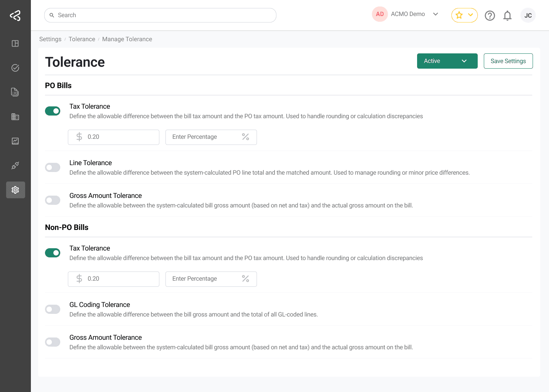Open the Tolerance breadcrumb item

click(x=82, y=39)
